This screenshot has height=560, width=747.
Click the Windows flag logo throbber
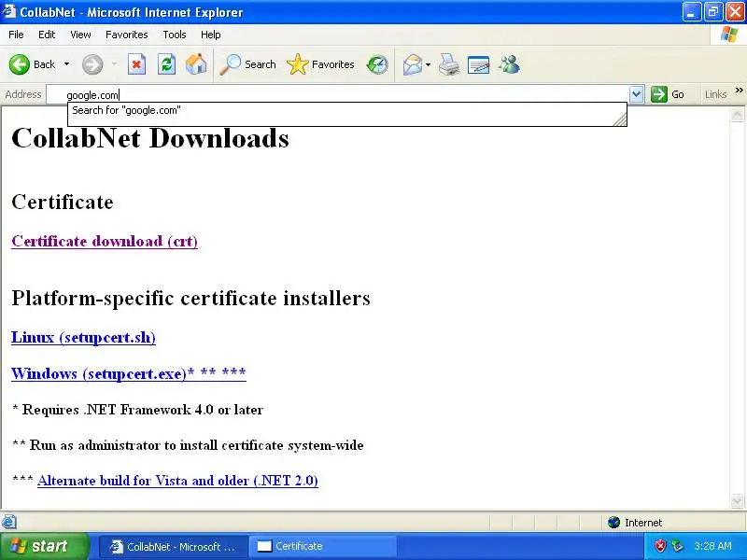click(x=729, y=35)
